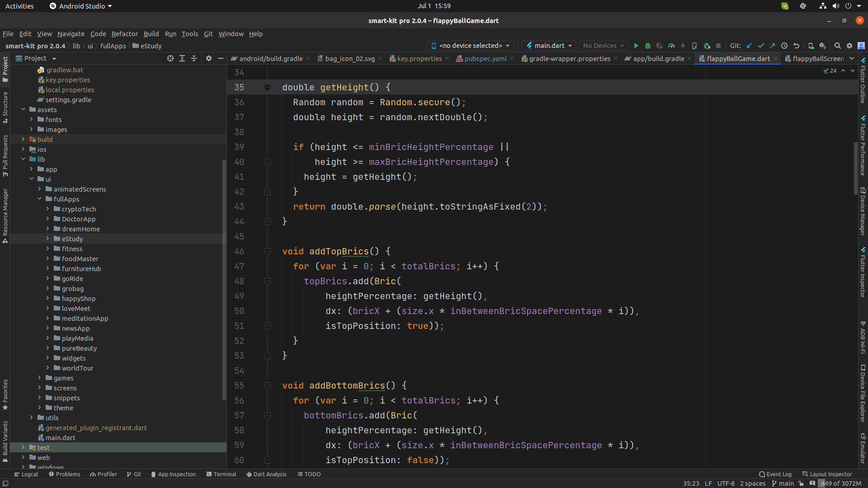
Task: Open the Logcat tool window
Action: (x=26, y=474)
